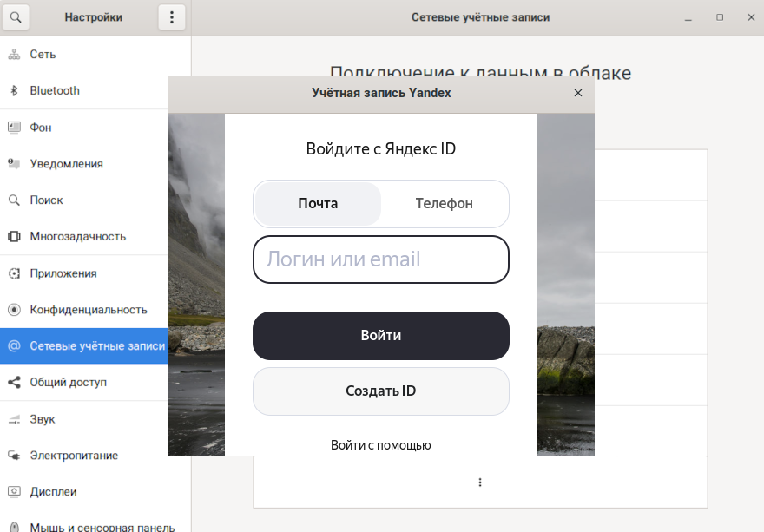764x532 pixels.
Task: Open the Электропитание settings section
Action: [74, 456]
